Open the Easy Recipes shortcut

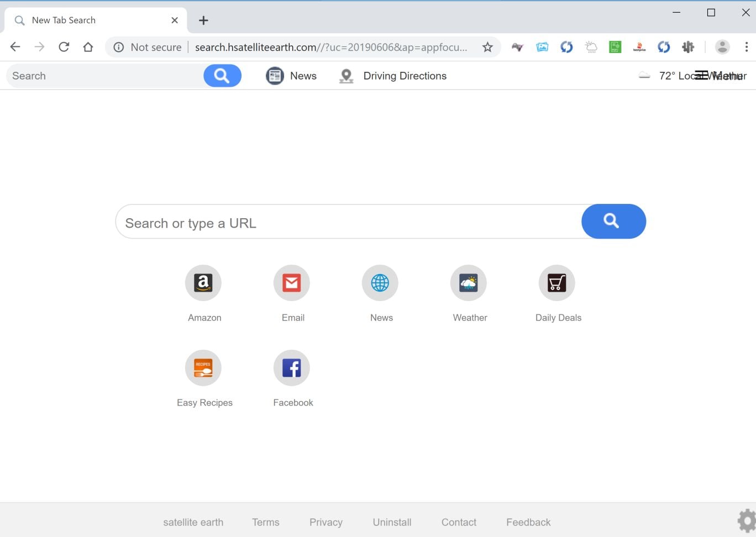coord(203,368)
